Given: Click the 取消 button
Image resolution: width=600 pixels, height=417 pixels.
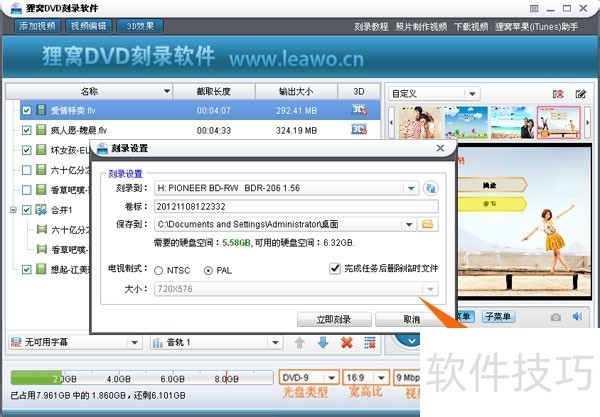Looking at the screenshot, I should click(411, 319).
